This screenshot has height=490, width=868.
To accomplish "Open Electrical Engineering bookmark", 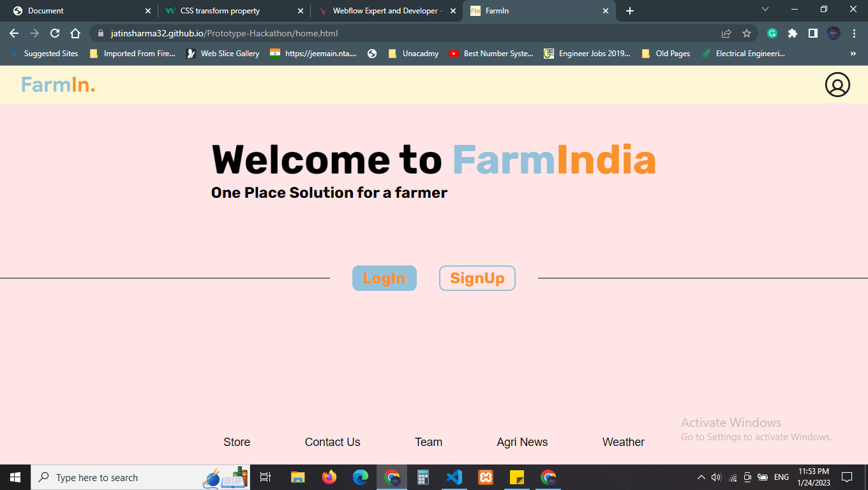I will tap(744, 54).
